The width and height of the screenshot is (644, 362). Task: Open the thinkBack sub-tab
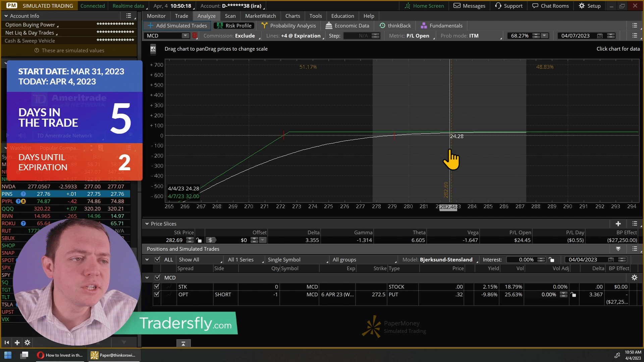coord(395,25)
